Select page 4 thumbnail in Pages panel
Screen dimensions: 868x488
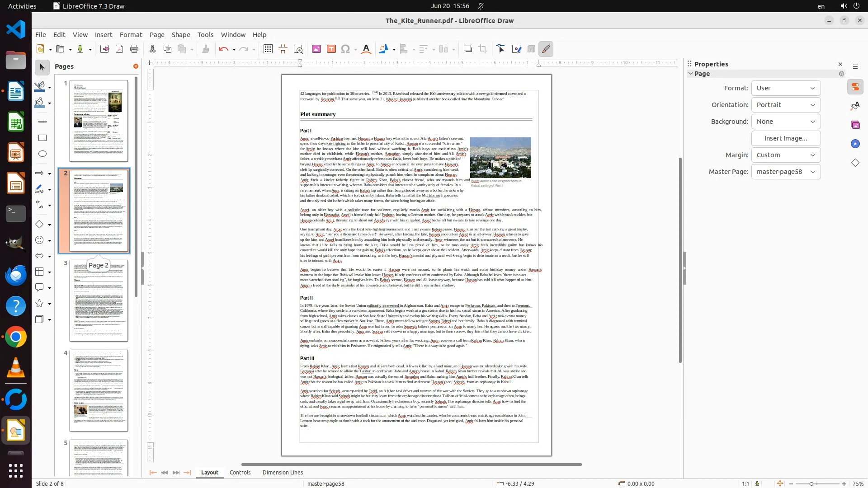click(x=99, y=390)
